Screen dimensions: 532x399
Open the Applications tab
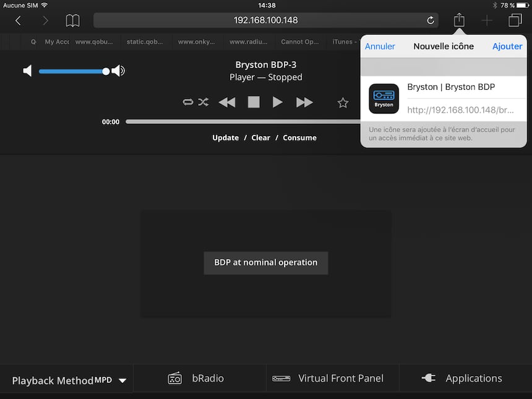pos(466,379)
